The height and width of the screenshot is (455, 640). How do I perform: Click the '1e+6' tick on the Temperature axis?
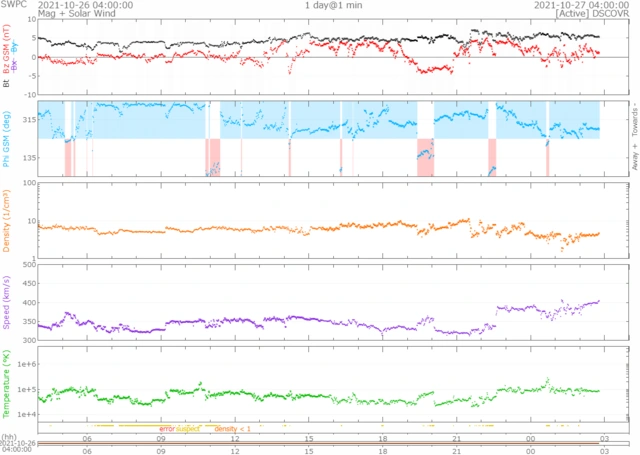[27, 364]
